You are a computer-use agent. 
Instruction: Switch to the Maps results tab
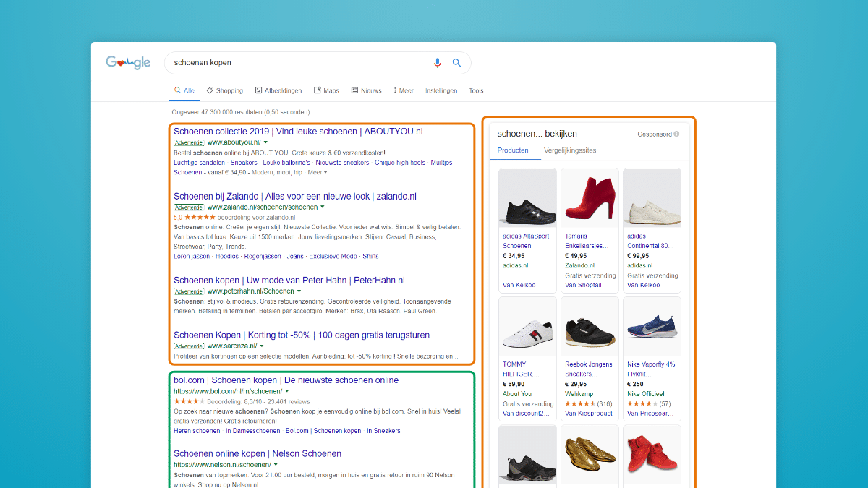[x=326, y=91]
